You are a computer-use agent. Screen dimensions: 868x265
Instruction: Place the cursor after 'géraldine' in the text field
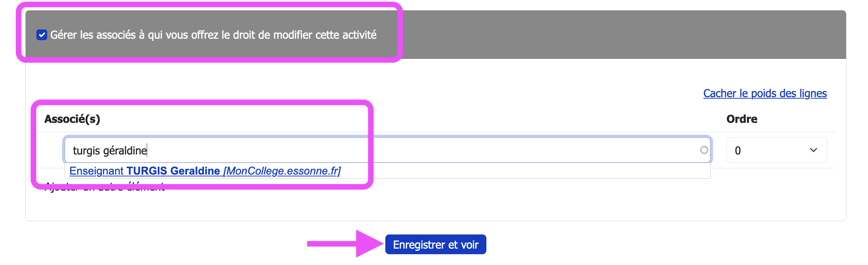(x=147, y=150)
